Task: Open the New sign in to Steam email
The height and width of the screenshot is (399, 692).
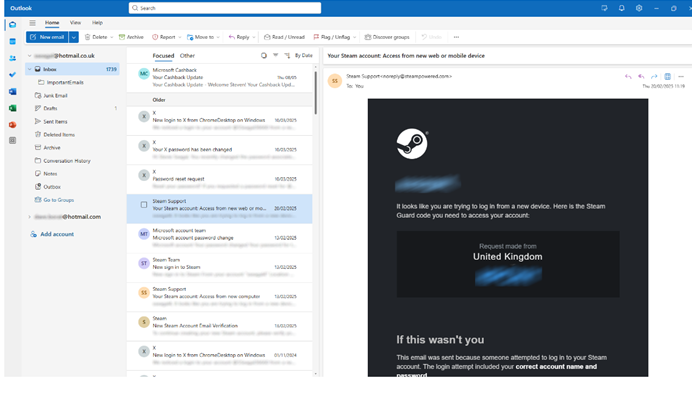Action: coord(219,267)
